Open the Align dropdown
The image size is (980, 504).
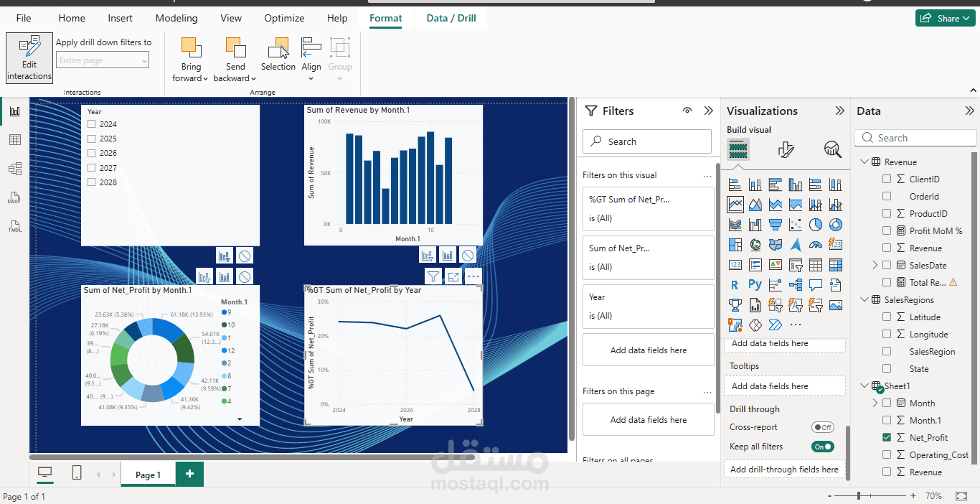pos(311,79)
